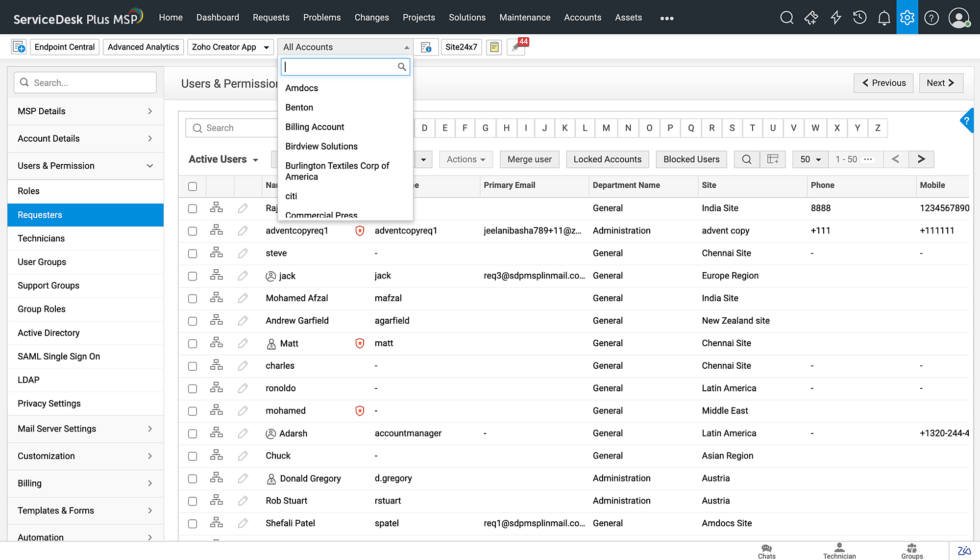The width and height of the screenshot is (980, 560).
Task: Click the sticky notes icon in toolbar
Action: coord(494,47)
